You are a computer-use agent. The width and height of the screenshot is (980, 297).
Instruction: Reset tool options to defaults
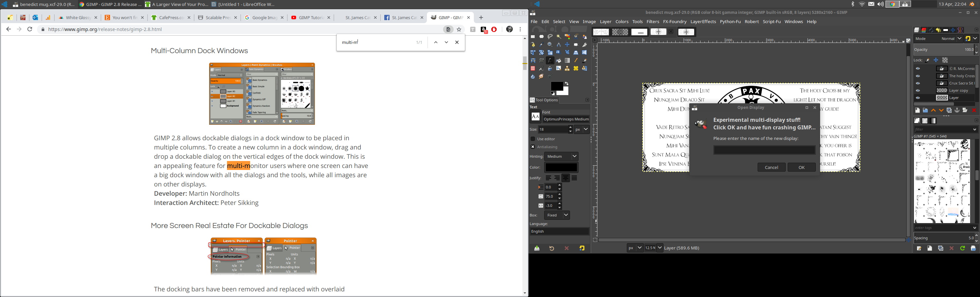(x=582, y=248)
